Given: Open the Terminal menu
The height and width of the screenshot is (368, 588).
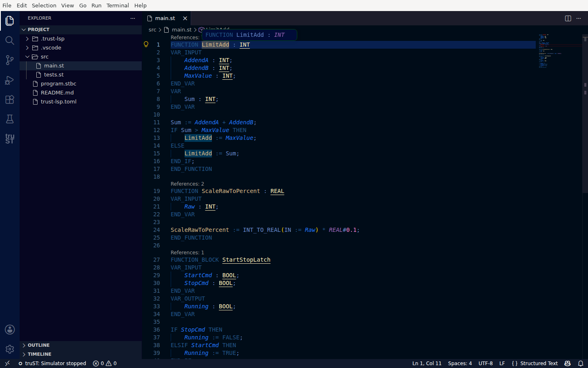Looking at the screenshot, I should (x=118, y=5).
